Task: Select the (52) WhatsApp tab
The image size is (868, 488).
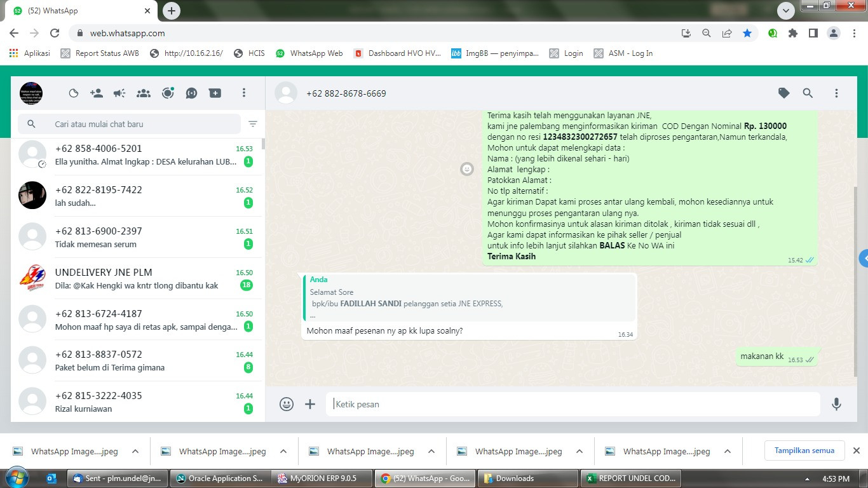Action: click(81, 11)
